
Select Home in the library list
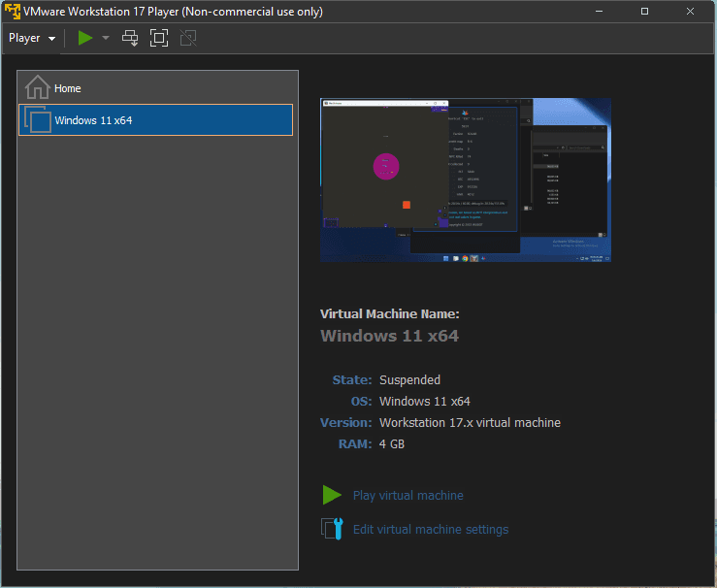(155, 87)
